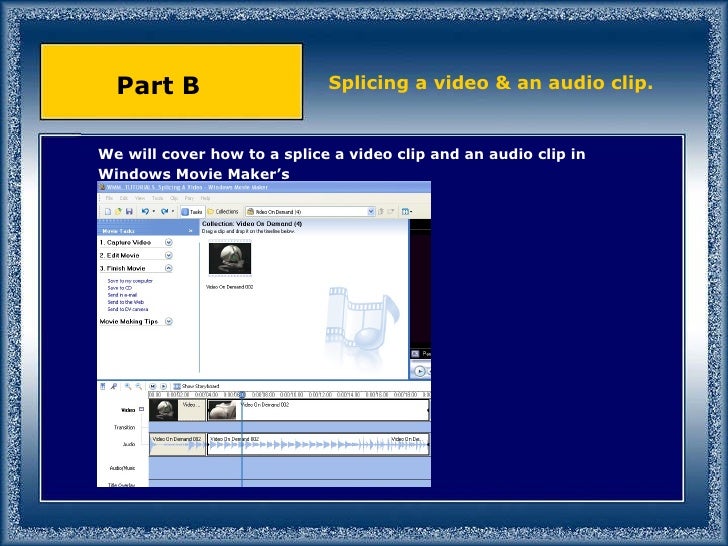Click the Open Project folder icon
The height and width of the screenshot is (546, 728).
pos(118,212)
